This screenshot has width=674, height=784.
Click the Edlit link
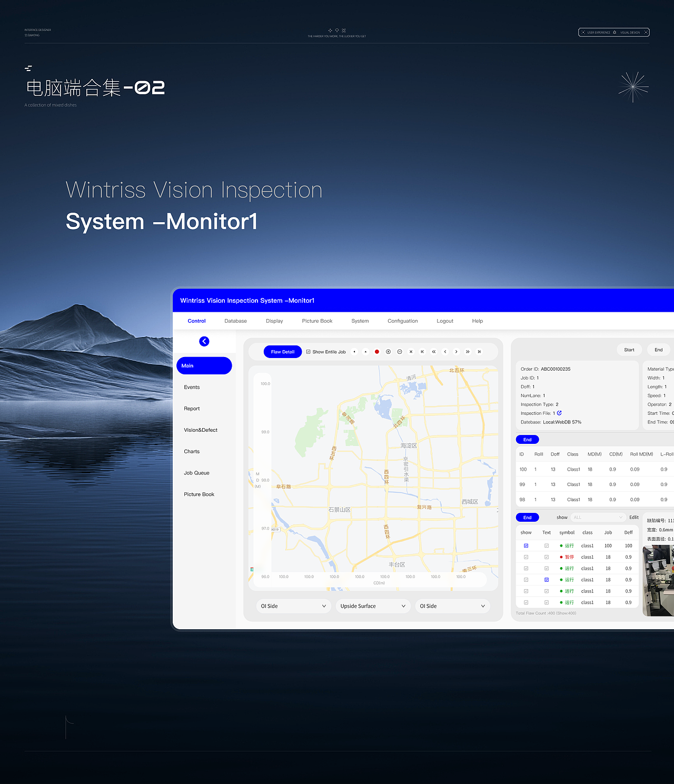pos(634,518)
